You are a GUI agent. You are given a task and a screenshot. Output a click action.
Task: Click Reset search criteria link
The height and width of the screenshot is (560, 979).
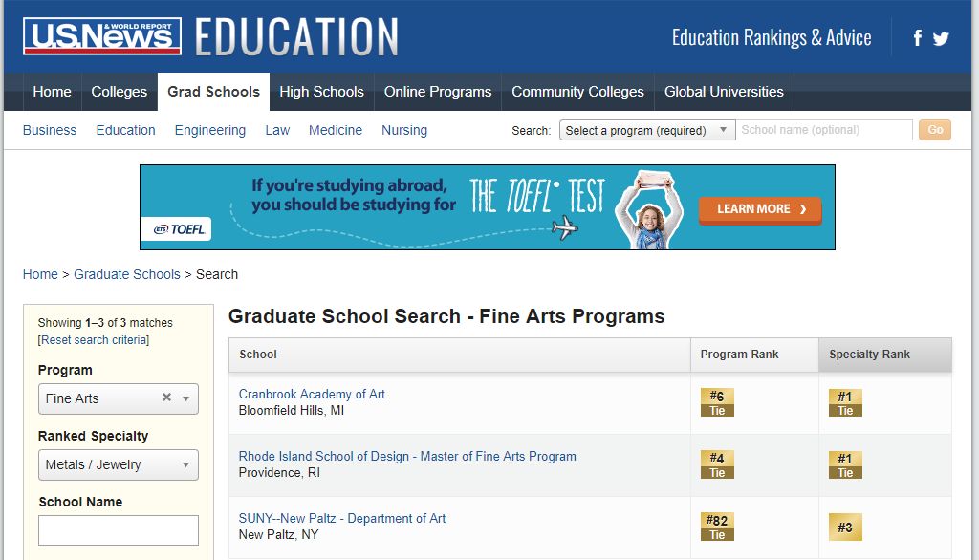[94, 340]
